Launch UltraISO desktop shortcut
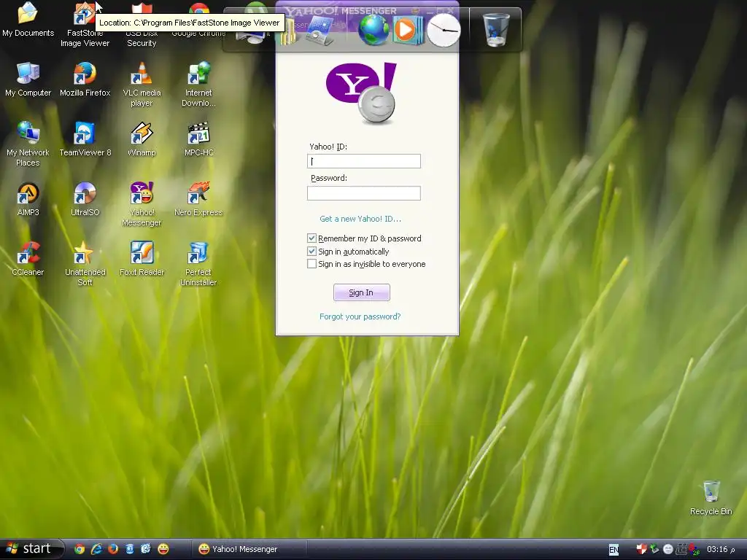The width and height of the screenshot is (747, 560). [x=85, y=199]
